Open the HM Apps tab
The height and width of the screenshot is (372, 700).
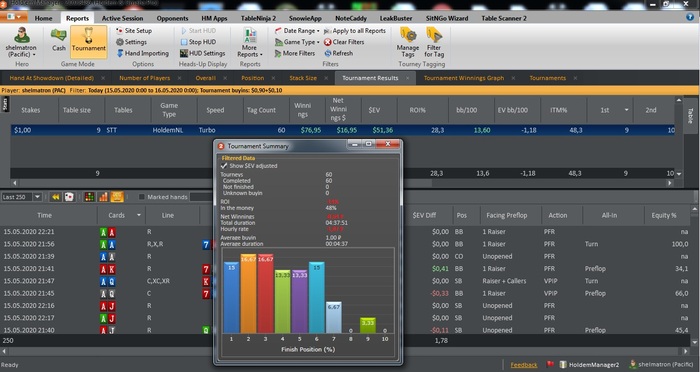(214, 18)
